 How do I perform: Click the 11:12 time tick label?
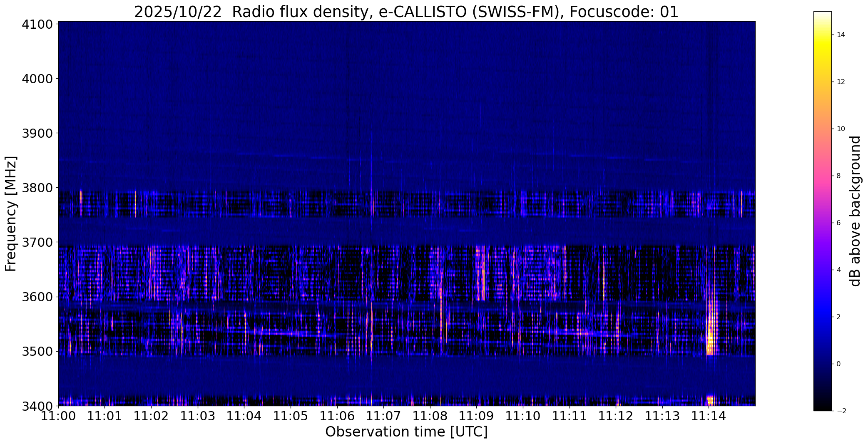click(616, 416)
